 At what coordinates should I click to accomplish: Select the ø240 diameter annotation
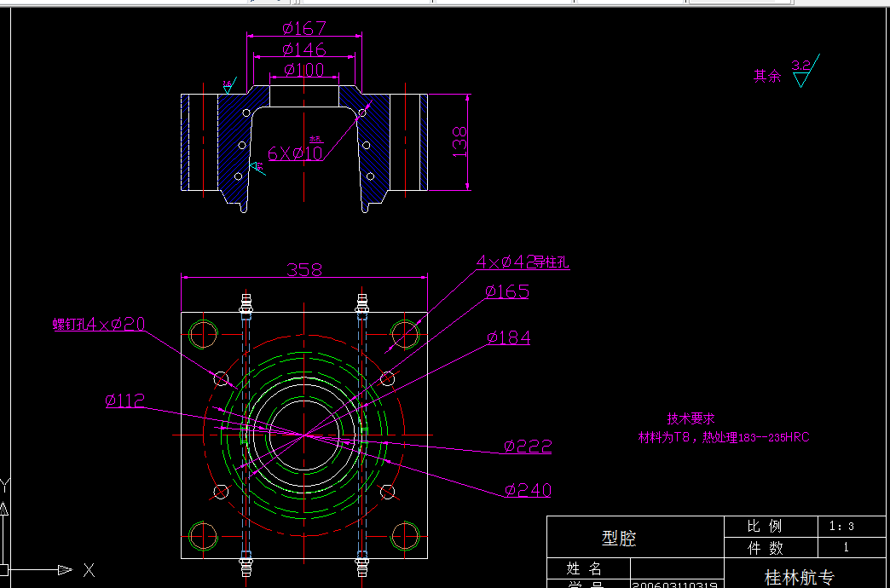pyautogui.click(x=528, y=490)
